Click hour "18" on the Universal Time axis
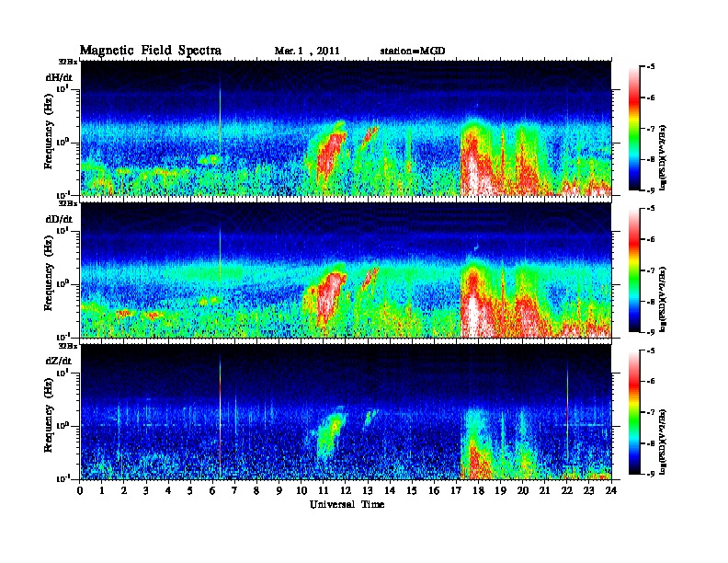Image resolution: width=728 pixels, height=563 pixels. [479, 490]
